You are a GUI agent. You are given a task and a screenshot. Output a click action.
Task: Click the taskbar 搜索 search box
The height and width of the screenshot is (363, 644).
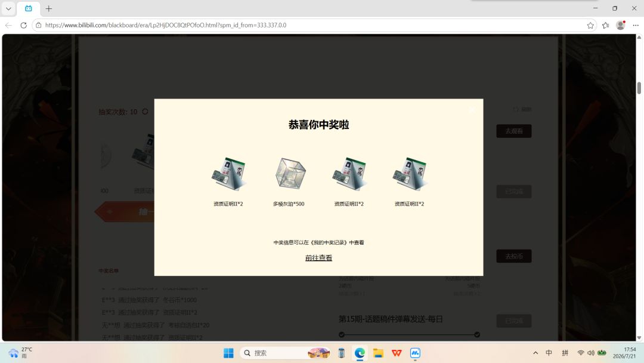click(x=286, y=353)
